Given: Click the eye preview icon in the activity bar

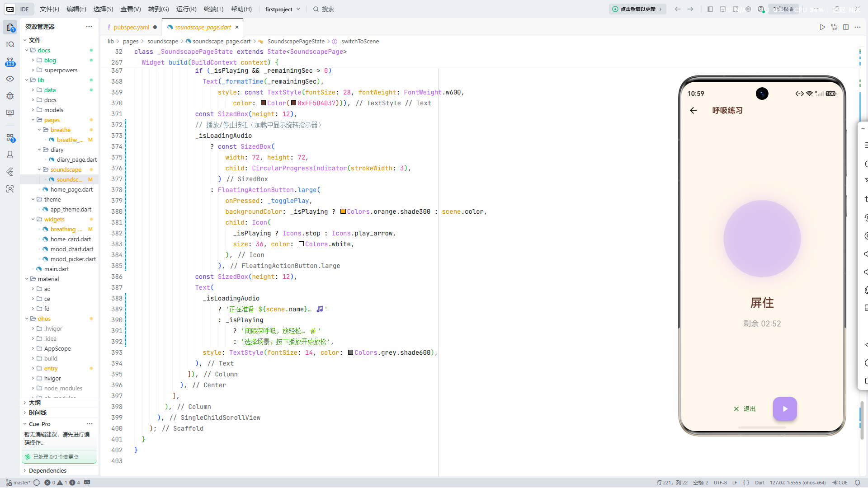Looking at the screenshot, I should tap(10, 79).
